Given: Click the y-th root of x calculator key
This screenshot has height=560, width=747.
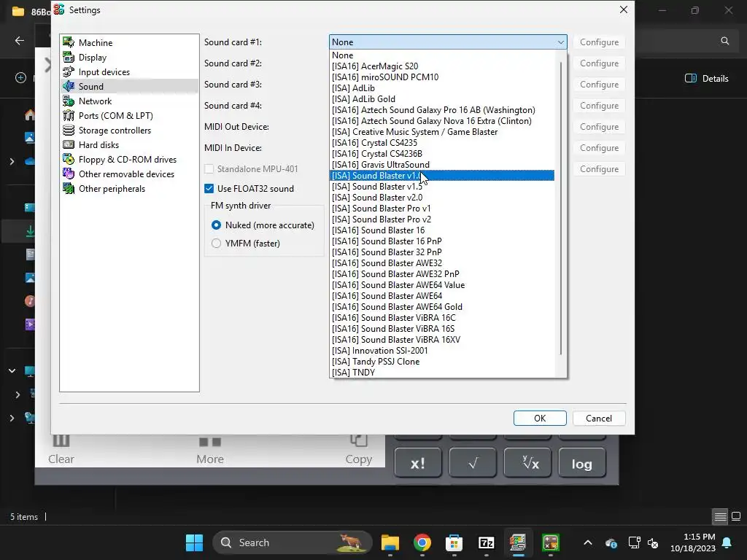Looking at the screenshot, I should point(527,463).
